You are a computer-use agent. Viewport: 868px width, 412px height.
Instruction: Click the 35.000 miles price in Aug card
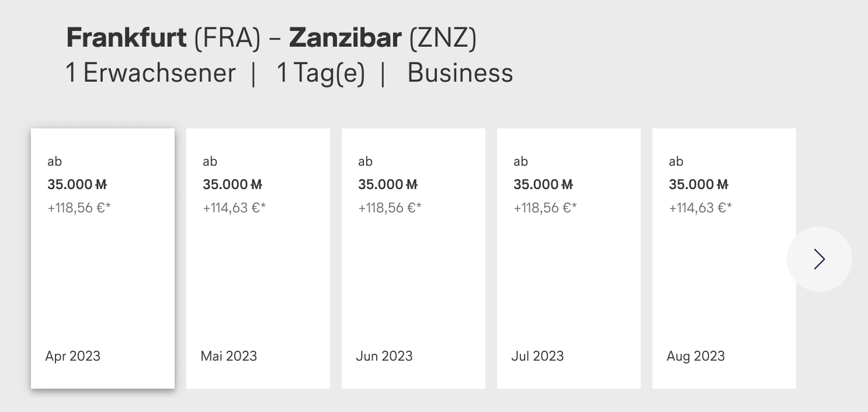click(x=699, y=184)
